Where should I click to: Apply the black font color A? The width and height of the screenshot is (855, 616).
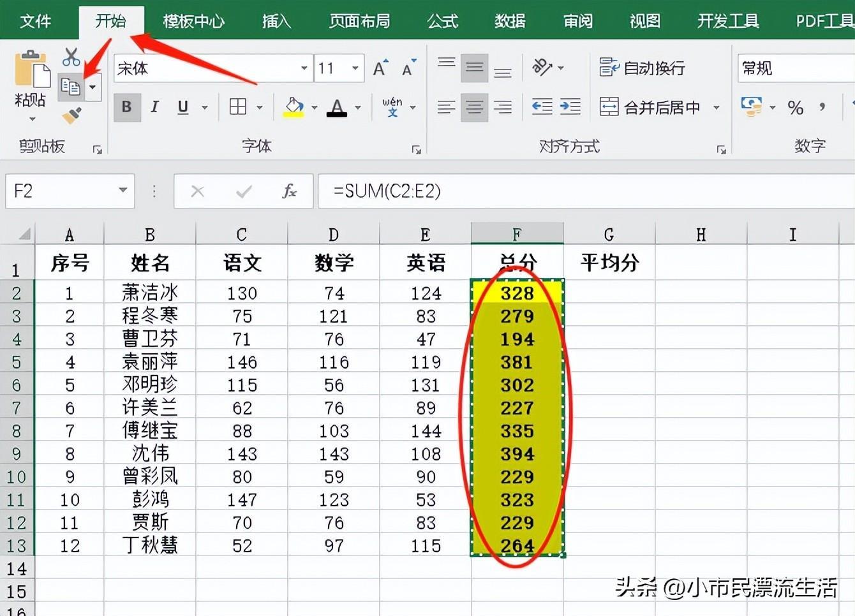337,107
